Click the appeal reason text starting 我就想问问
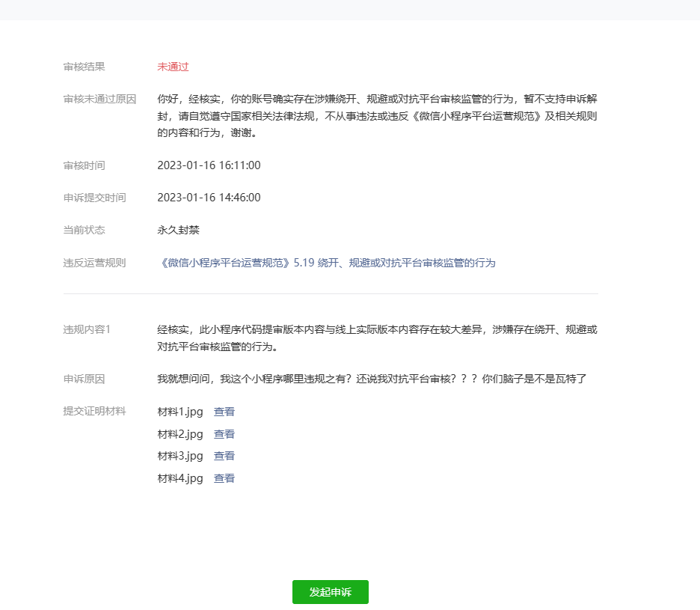 click(x=372, y=379)
